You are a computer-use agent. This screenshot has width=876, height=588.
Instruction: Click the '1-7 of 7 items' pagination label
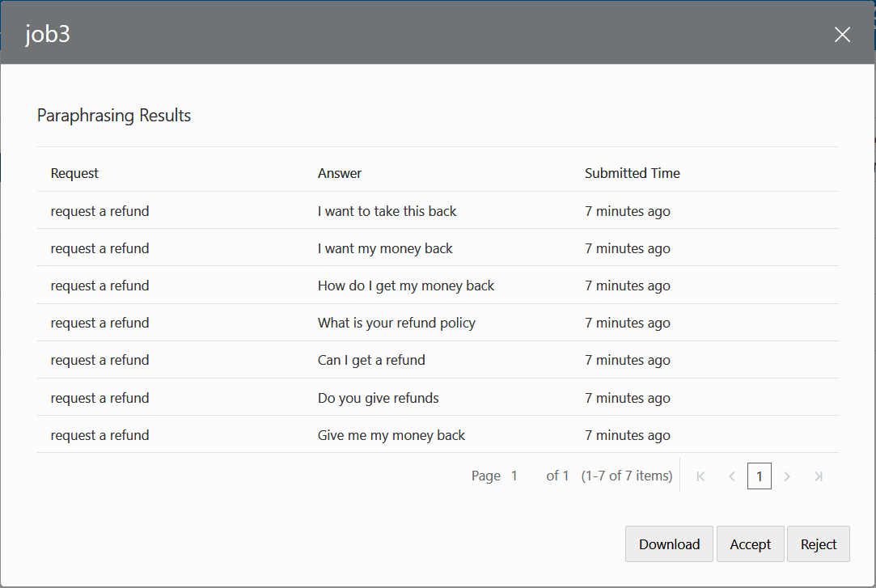coord(628,476)
